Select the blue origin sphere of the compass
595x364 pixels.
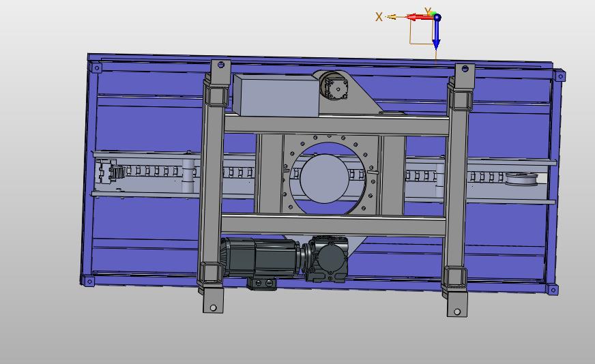point(437,17)
